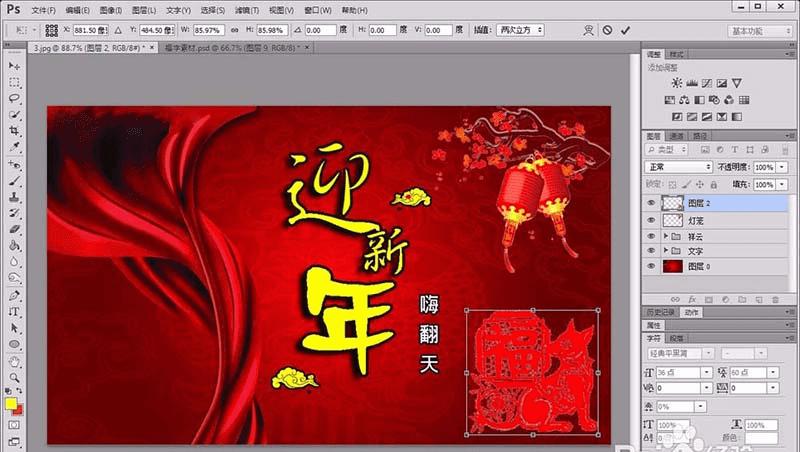800x452 pixels.
Task: Click the layer fx styles icon
Action: pyautogui.click(x=692, y=300)
